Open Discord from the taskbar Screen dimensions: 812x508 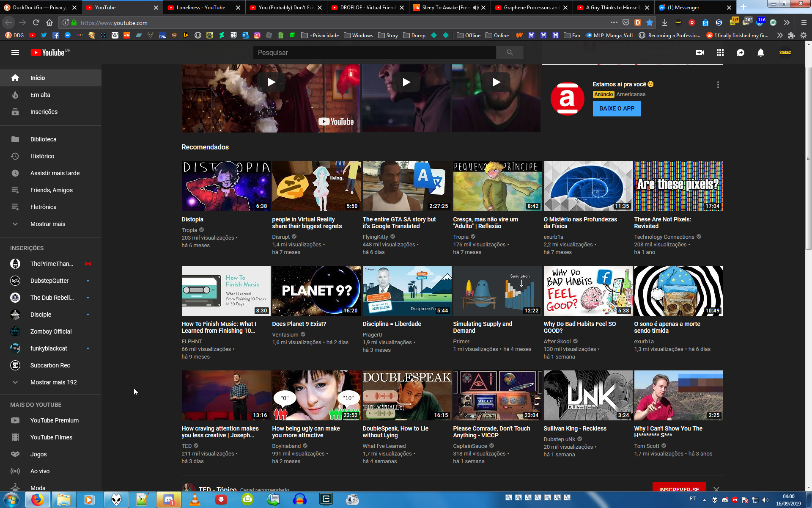[x=169, y=500]
